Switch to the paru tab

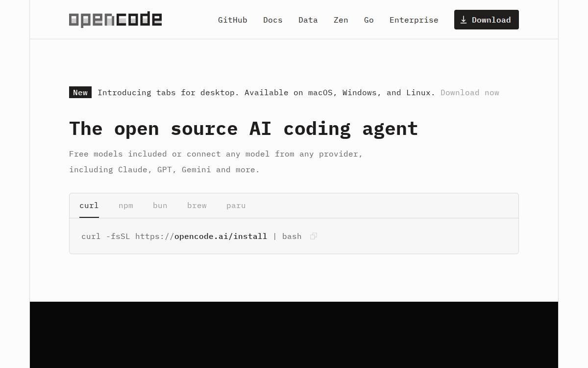click(x=236, y=206)
